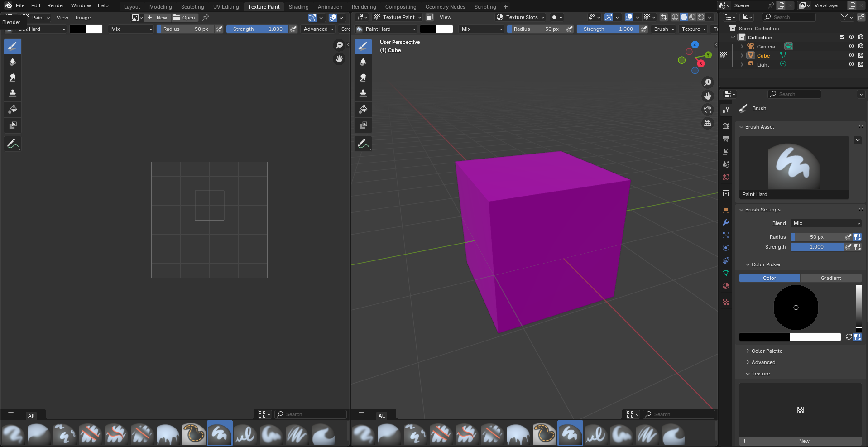Image resolution: width=868 pixels, height=447 pixels.
Task: Click New image button in image editor
Action: point(157,18)
